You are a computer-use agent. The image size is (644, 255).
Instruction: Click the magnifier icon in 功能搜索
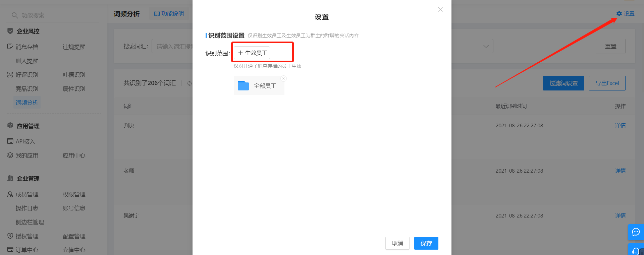point(15,15)
